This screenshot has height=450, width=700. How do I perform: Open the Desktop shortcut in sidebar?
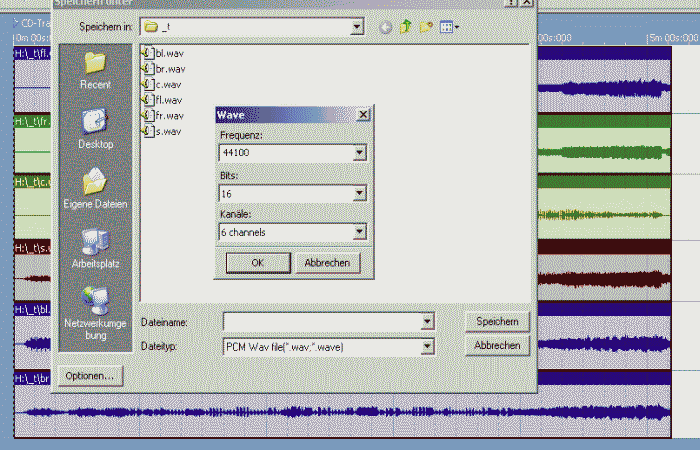(x=95, y=127)
